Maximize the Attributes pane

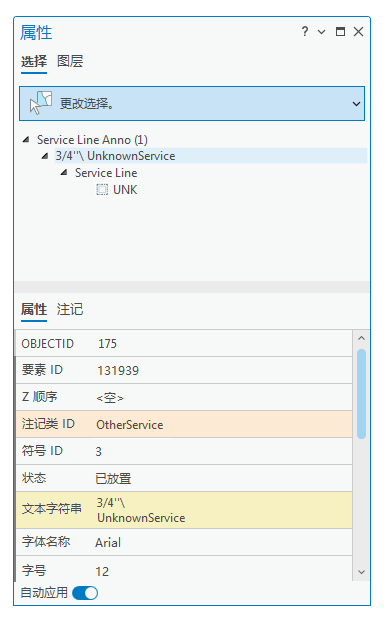click(340, 32)
